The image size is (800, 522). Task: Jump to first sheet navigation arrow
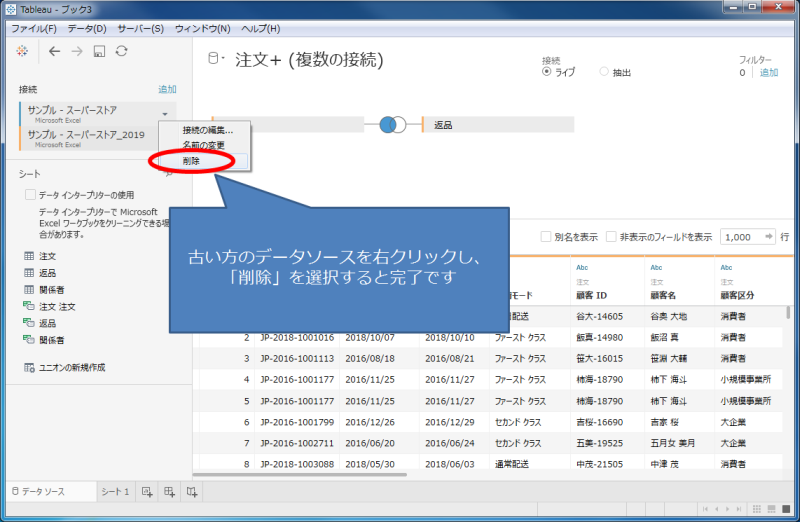[705, 509]
